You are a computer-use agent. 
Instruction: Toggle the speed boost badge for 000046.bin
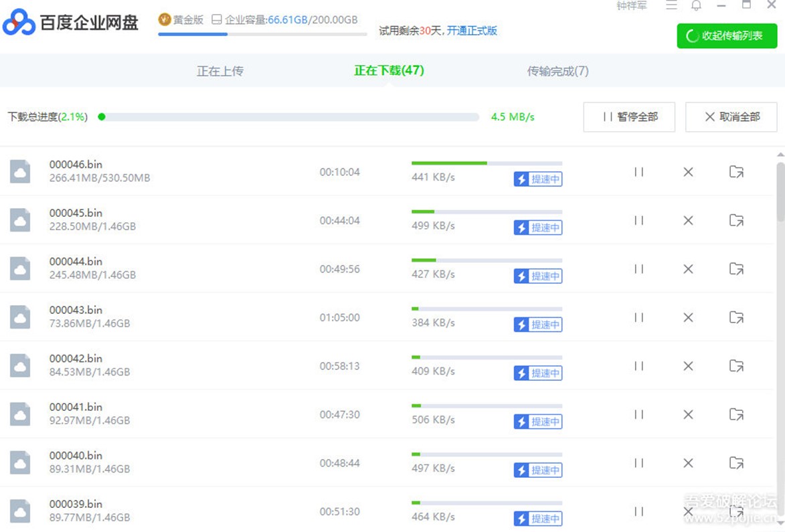coord(538,179)
